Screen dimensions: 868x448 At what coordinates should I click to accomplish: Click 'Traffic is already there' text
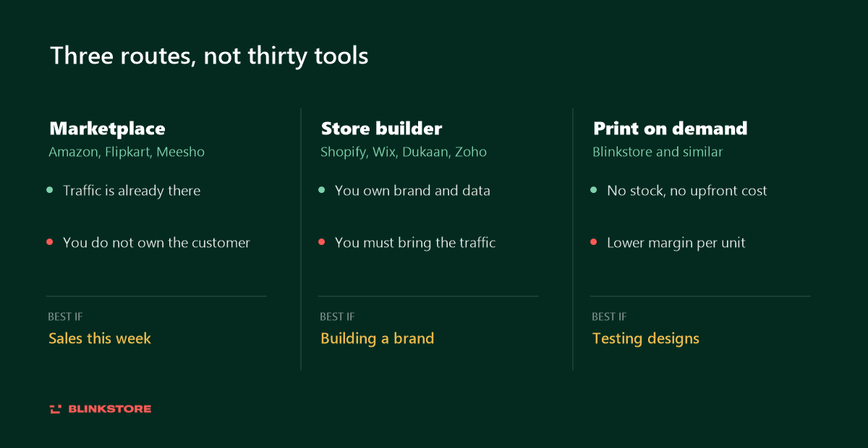(132, 191)
